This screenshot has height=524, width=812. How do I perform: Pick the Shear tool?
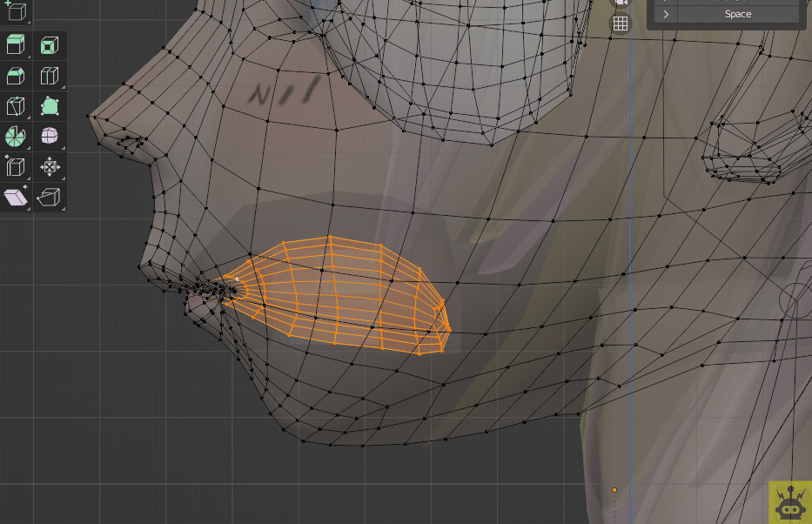pyautogui.click(x=16, y=198)
